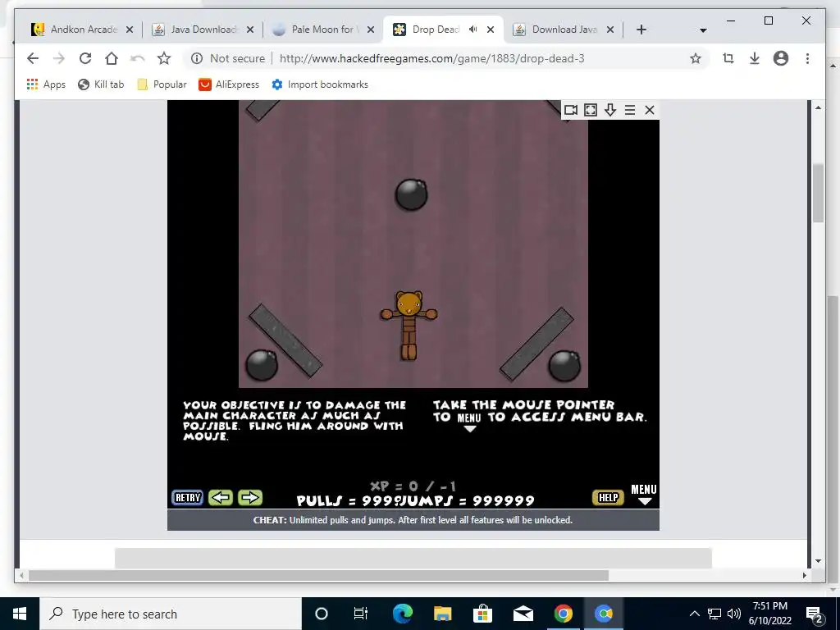
Task: Click the undo closed tab arrow icon
Action: click(x=138, y=58)
